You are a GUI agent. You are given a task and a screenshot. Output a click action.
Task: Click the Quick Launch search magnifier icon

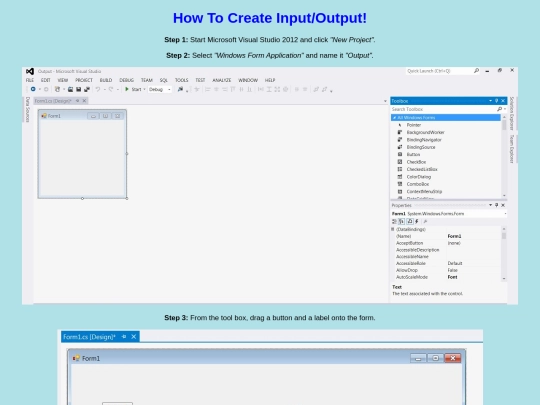tap(476, 71)
